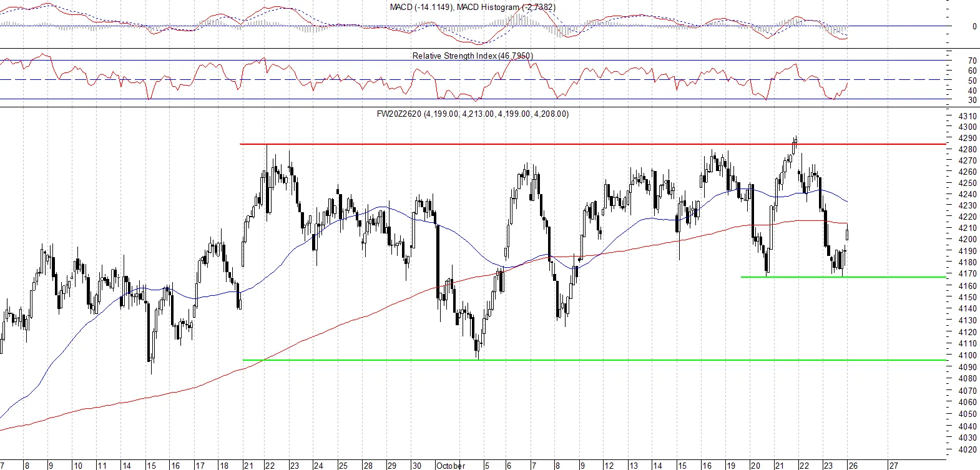Image resolution: width=980 pixels, height=470 pixels.
Task: Click the 4100 price axis label
Action: coord(968,355)
